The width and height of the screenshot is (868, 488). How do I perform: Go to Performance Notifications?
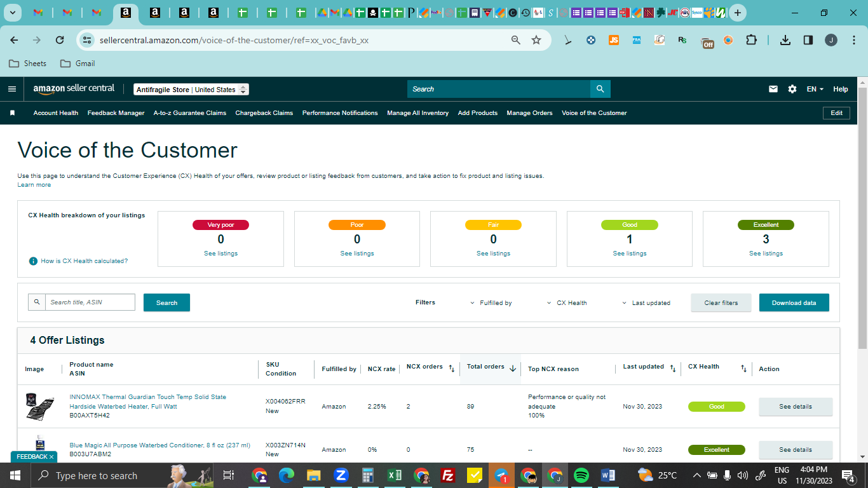(340, 113)
